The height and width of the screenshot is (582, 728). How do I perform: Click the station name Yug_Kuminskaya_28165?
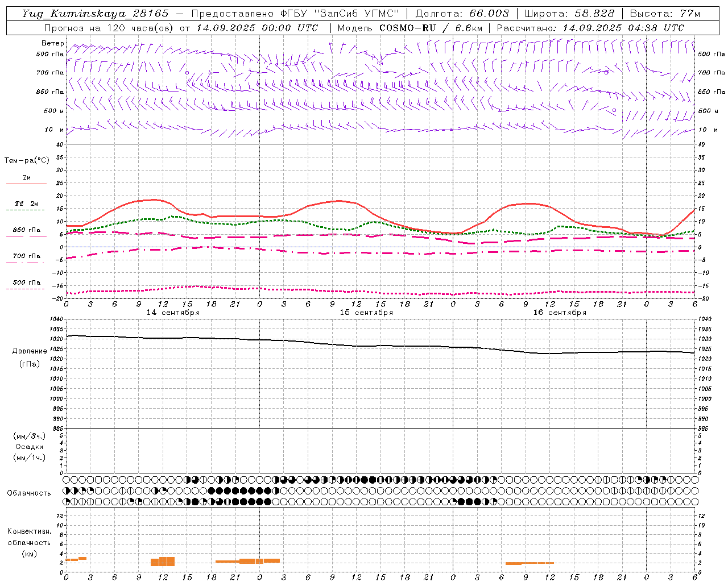click(95, 14)
